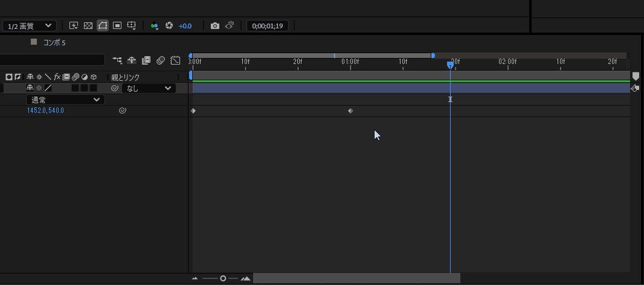Viewport: 644px width, 285px height.
Task: Open the なし parent link dropdown
Action: pyautogui.click(x=149, y=88)
